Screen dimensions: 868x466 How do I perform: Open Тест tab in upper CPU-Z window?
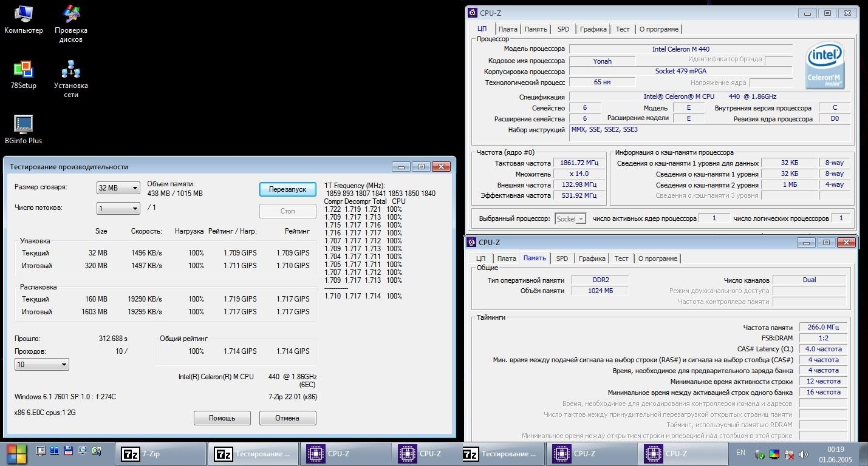623,29
